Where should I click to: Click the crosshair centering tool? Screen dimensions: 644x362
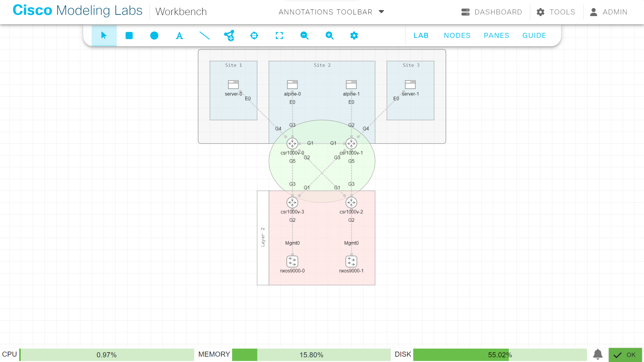coord(254,36)
